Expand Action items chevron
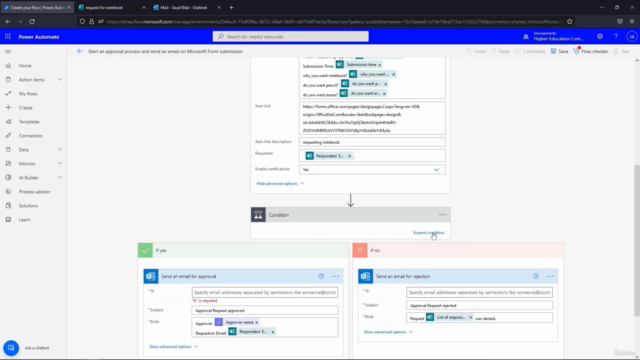 [60, 80]
